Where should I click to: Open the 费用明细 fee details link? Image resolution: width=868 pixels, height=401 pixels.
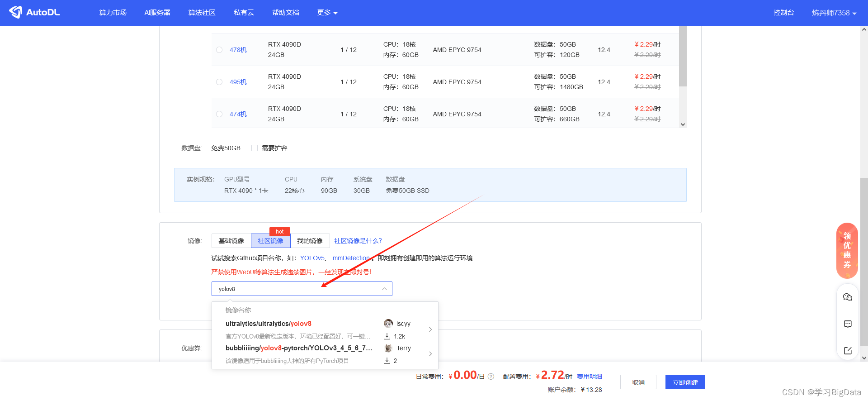[590, 377]
